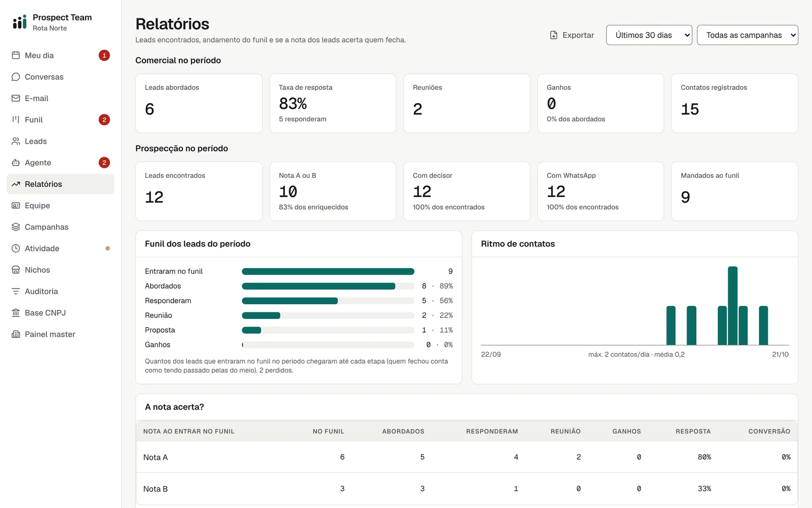Click the Relatórios trend chart icon
Viewport: 812px width, 508px height.
pos(16,184)
